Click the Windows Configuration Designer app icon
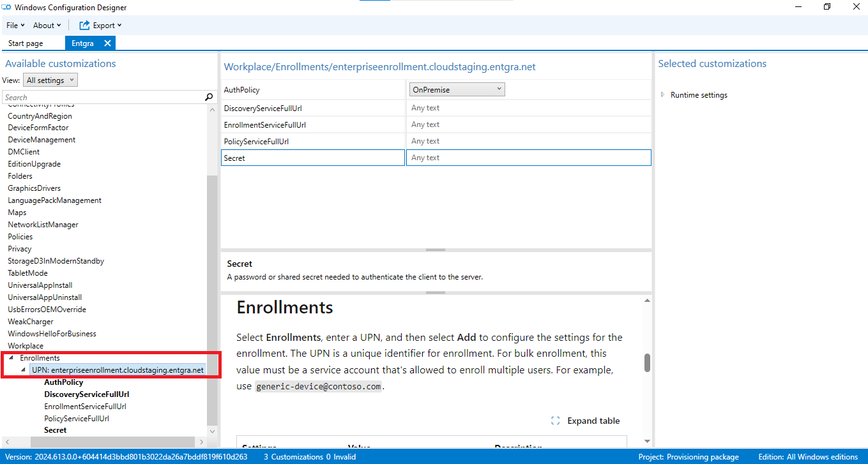This screenshot has height=464, width=868. [x=5, y=7]
